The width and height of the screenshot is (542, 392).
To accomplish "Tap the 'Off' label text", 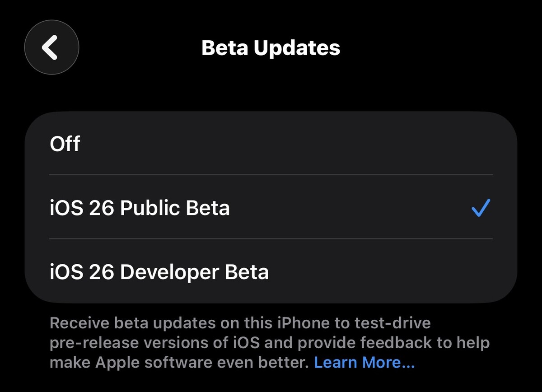I will point(65,144).
